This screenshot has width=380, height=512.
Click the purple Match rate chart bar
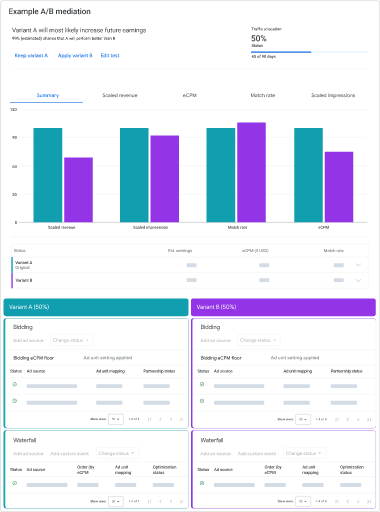tap(251, 172)
